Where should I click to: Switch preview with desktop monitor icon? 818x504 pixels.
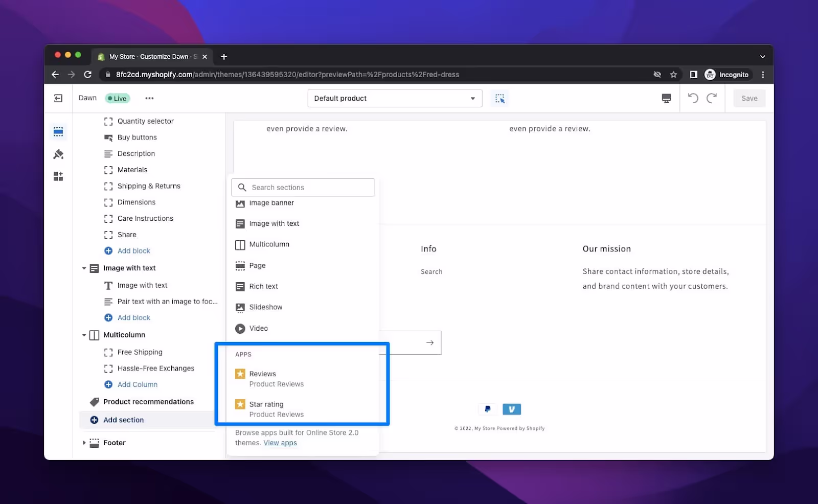tap(666, 98)
